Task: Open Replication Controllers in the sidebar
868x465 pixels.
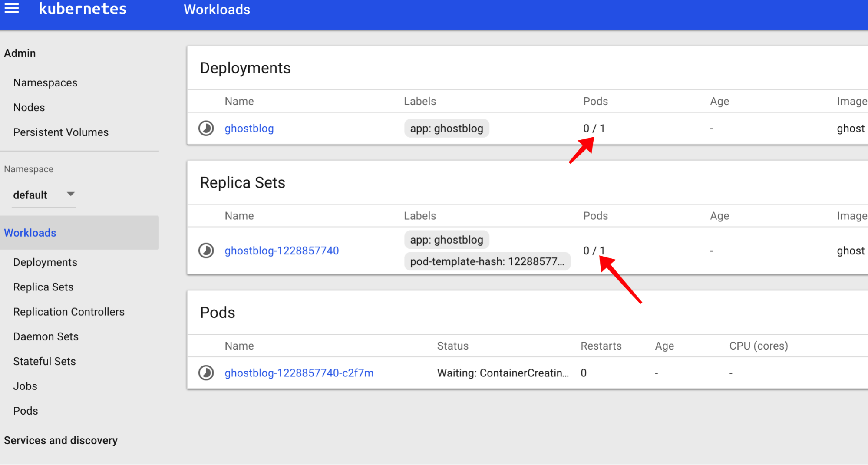Action: point(69,312)
